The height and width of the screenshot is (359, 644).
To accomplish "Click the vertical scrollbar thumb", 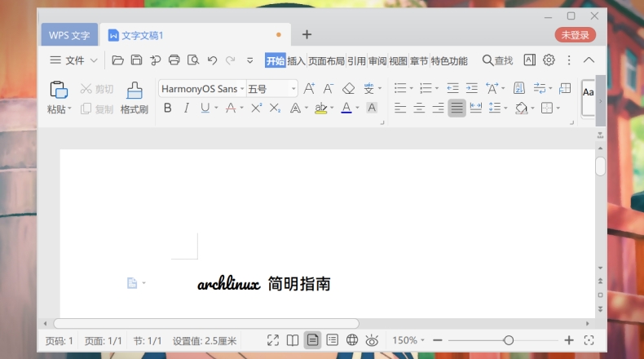I will coord(600,166).
